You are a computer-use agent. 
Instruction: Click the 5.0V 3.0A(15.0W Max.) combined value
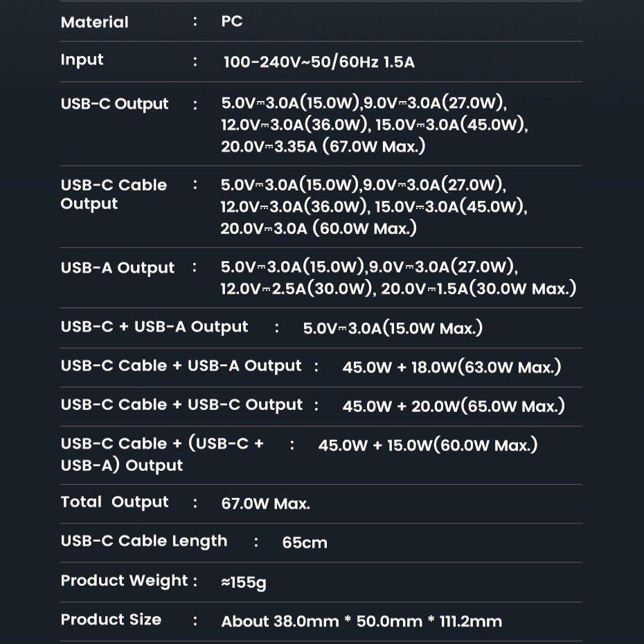393,328
